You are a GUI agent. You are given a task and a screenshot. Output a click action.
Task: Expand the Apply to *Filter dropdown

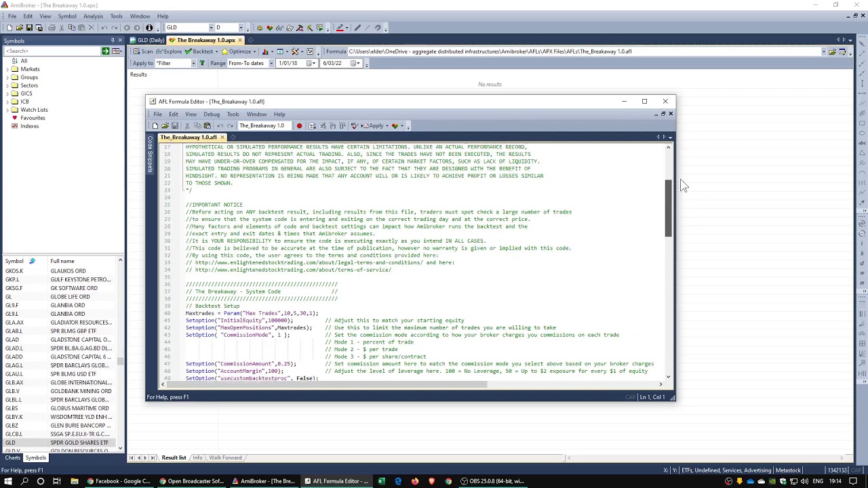click(x=193, y=63)
